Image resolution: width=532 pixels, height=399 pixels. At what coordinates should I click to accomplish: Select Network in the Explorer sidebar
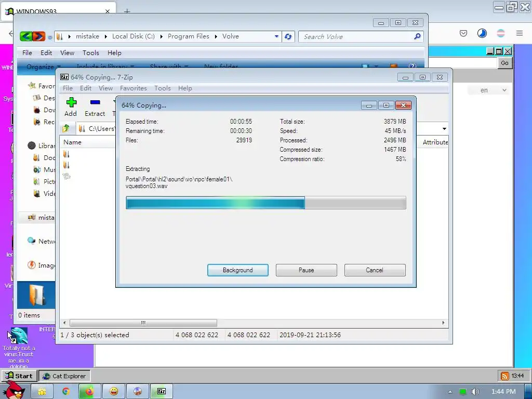pos(42,241)
